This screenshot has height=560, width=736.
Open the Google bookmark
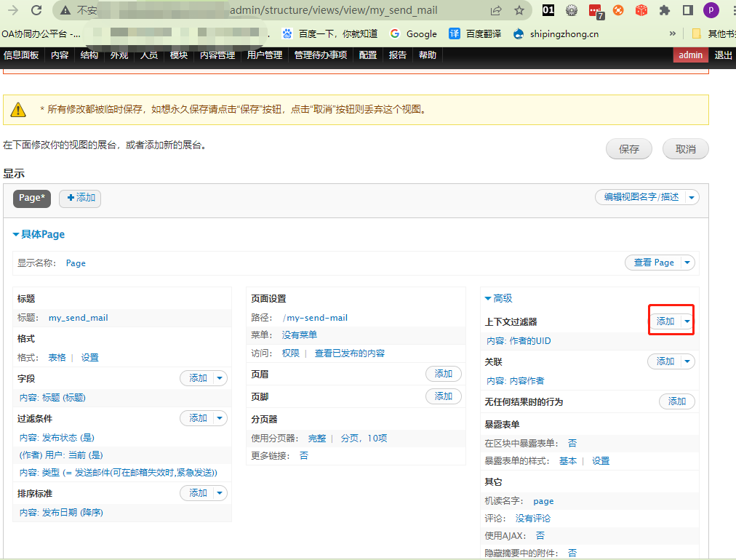(x=414, y=33)
